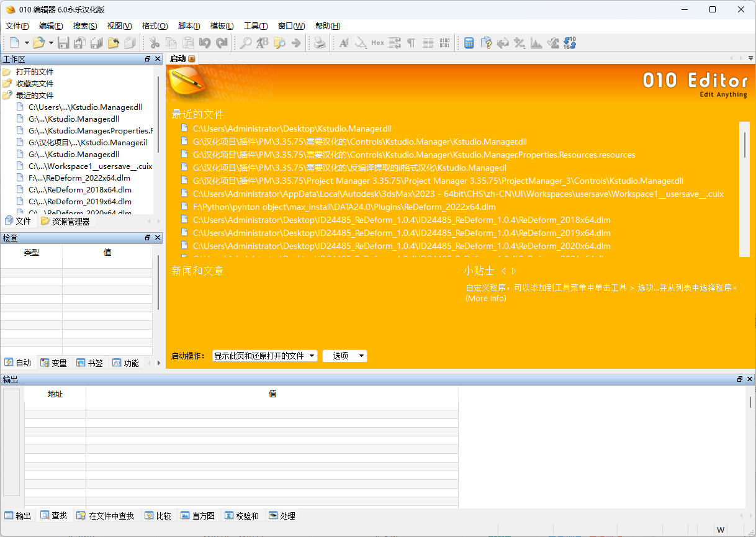
Task: Expand the Open File dropdown arrow
Action: coord(51,43)
